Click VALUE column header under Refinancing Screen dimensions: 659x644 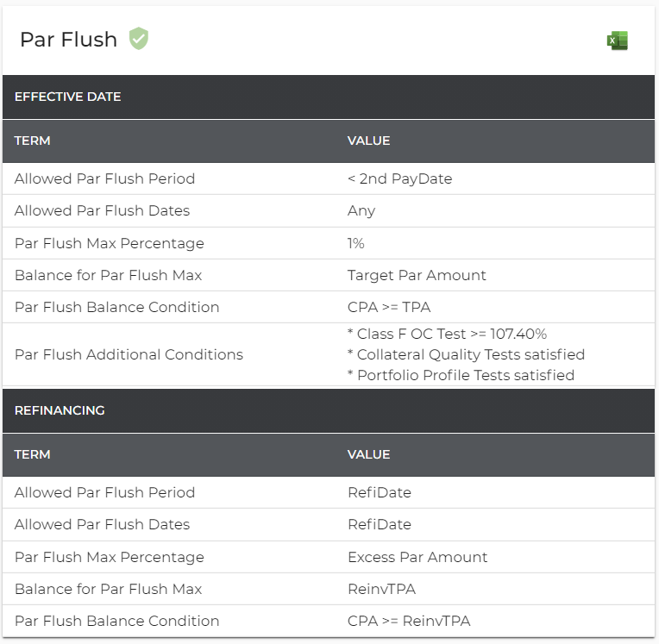pyautogui.click(x=368, y=454)
